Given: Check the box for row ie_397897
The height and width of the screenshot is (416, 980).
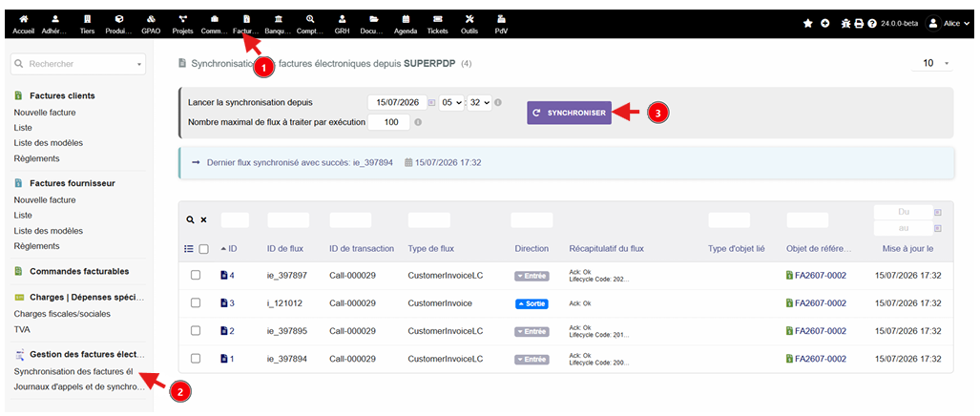Looking at the screenshot, I should [196, 275].
